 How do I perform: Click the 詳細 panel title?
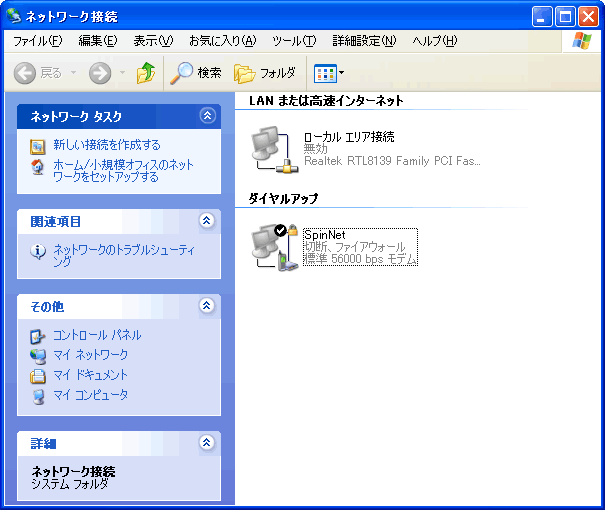coord(43,444)
